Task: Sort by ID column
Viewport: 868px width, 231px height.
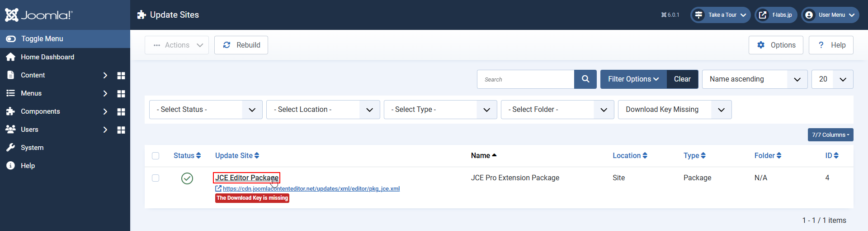Action: [832, 155]
